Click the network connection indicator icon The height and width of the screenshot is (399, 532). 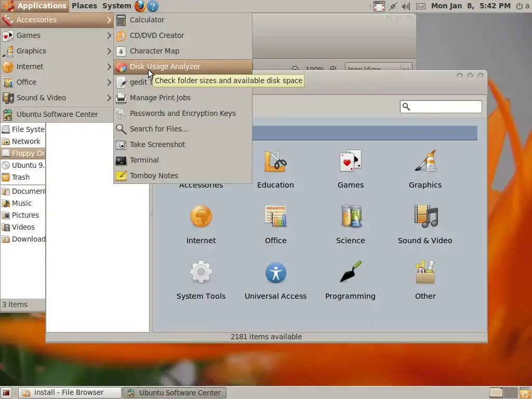point(393,6)
